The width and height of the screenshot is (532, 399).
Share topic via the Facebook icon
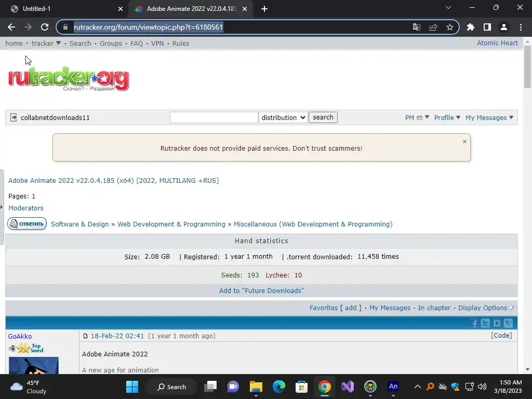474,323
